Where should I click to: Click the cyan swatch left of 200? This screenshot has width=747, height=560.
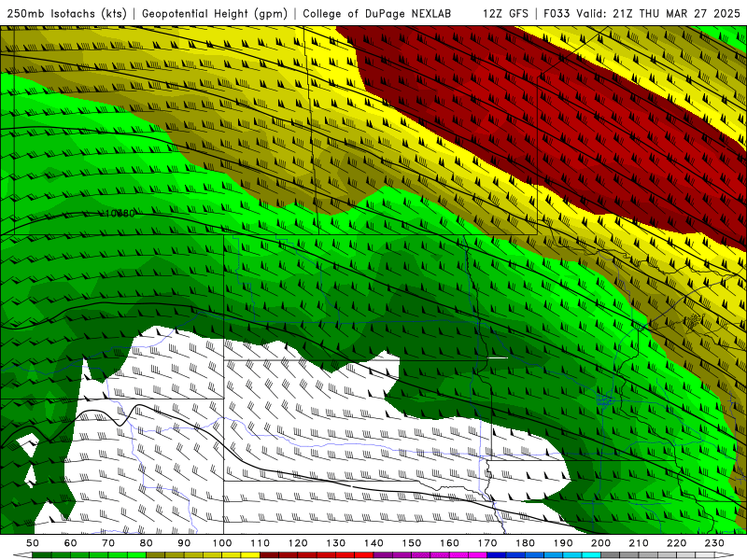591,554
